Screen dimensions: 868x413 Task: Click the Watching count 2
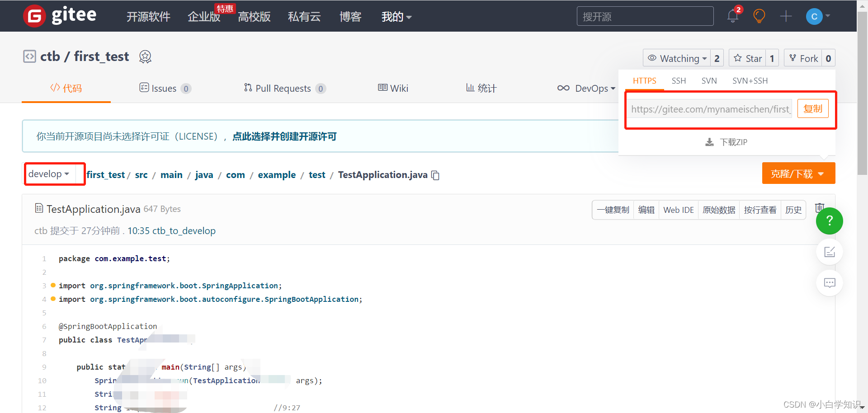tap(717, 58)
